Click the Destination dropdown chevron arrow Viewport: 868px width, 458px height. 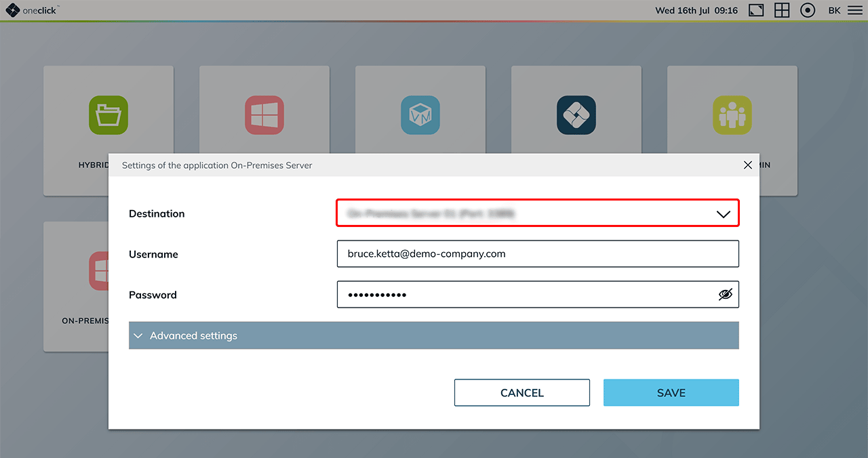click(723, 214)
